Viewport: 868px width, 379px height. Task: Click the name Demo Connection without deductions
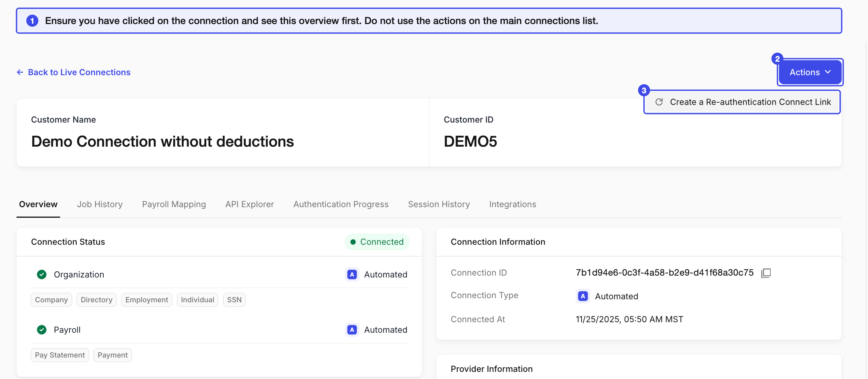[163, 142]
